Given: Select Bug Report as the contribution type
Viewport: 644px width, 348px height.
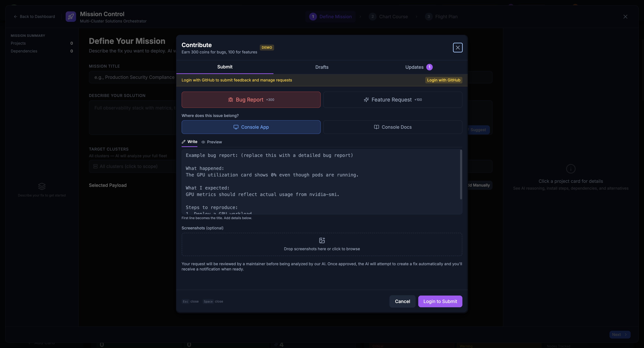Looking at the screenshot, I should [x=251, y=100].
